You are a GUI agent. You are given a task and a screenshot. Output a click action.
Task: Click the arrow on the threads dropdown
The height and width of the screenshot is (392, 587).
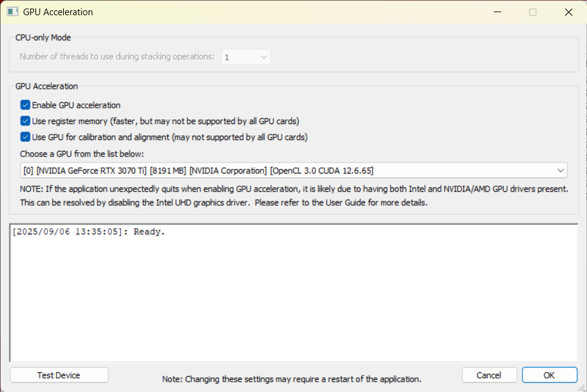[264, 57]
